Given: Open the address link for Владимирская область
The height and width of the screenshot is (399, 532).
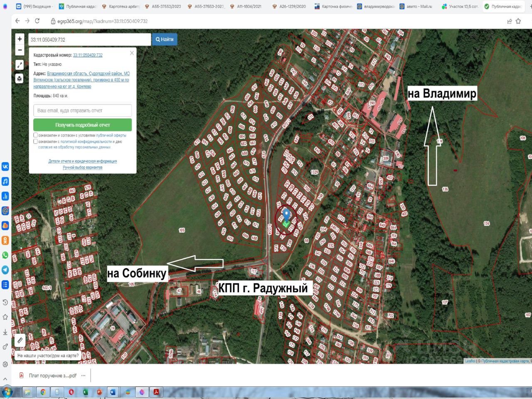Looking at the screenshot, I should pos(81,80).
